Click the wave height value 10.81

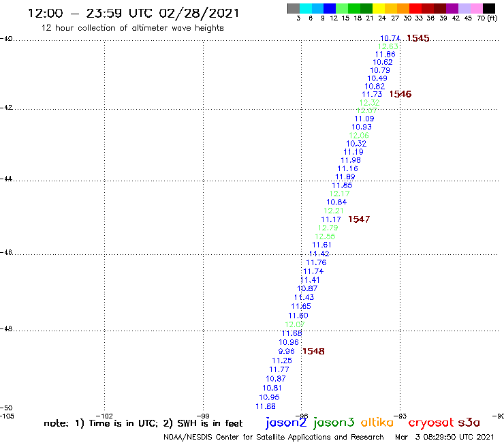pyautogui.click(x=272, y=388)
